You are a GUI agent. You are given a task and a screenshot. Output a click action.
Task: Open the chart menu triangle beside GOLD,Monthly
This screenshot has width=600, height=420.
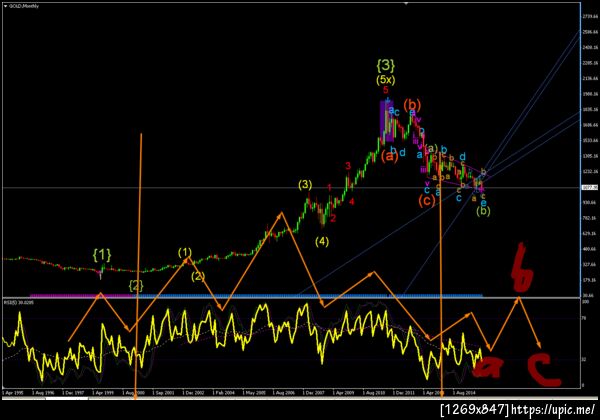[x=5, y=6]
